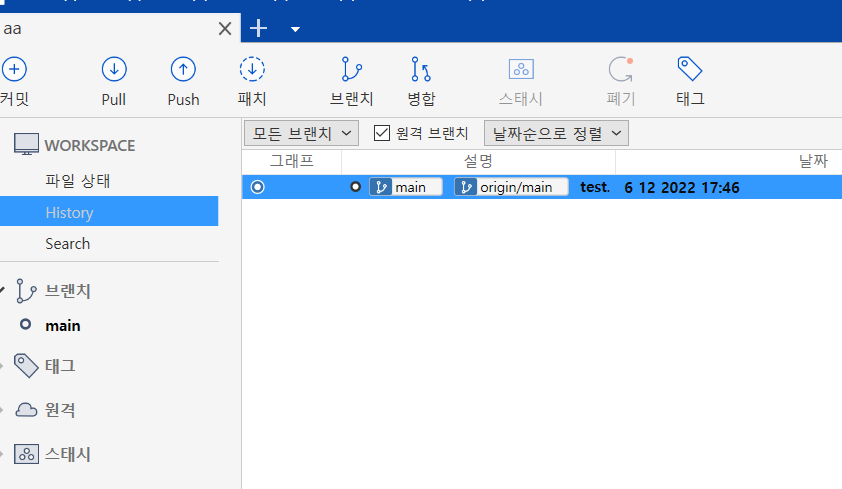The height and width of the screenshot is (489, 842).
Task: Click the 설명 column header
Action: pyautogui.click(x=478, y=161)
